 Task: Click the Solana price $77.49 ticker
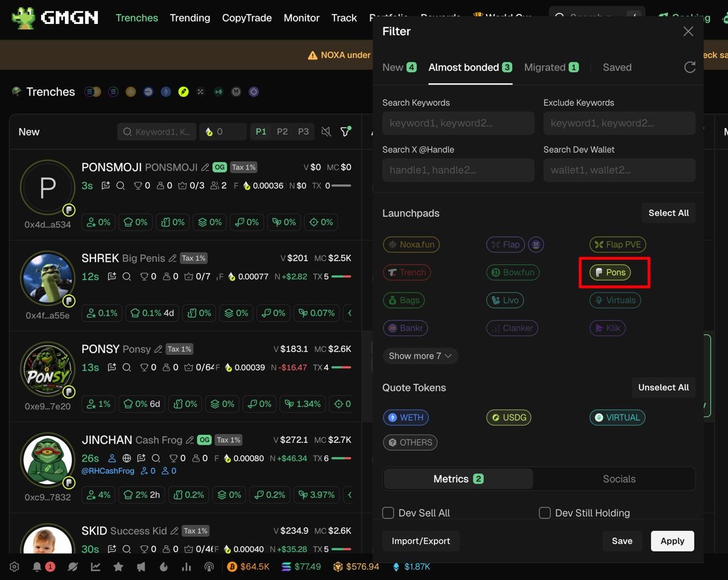coord(301,567)
